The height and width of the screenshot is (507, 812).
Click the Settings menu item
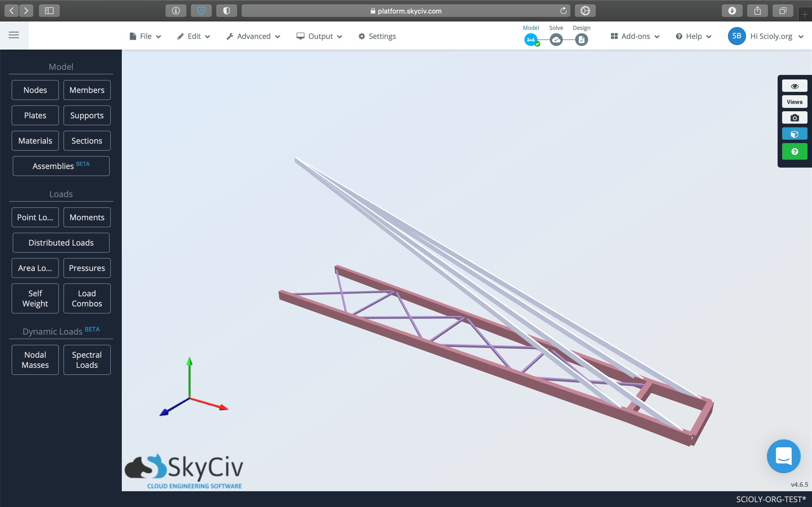click(x=377, y=36)
